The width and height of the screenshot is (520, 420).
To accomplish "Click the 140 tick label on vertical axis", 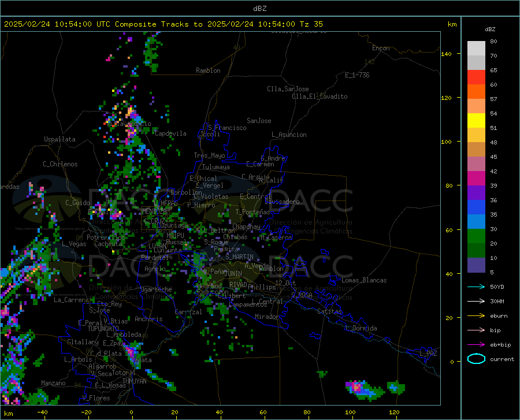I will tap(446, 54).
